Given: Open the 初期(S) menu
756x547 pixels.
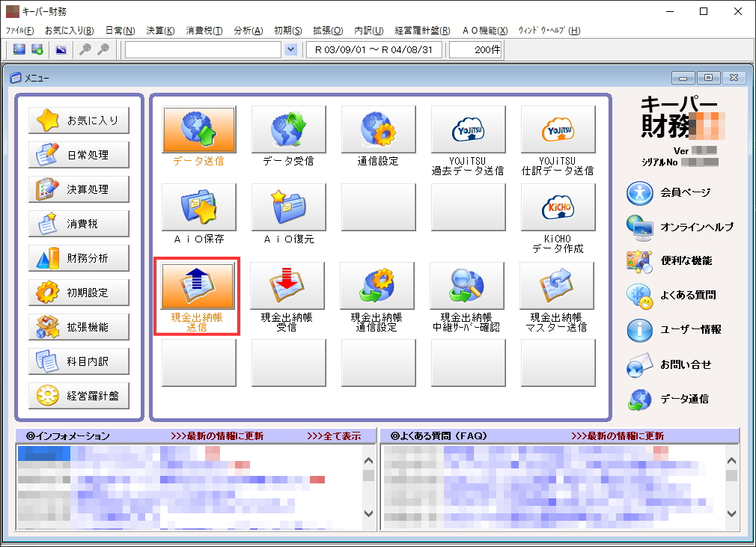Looking at the screenshot, I should (288, 31).
